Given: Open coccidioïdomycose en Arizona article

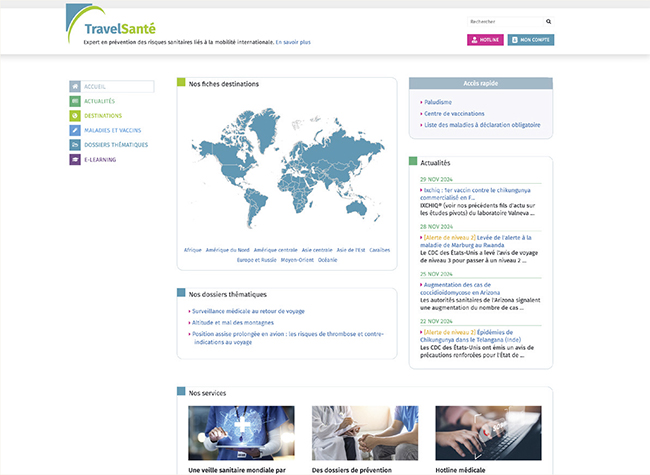Looking at the screenshot, I should (460, 288).
